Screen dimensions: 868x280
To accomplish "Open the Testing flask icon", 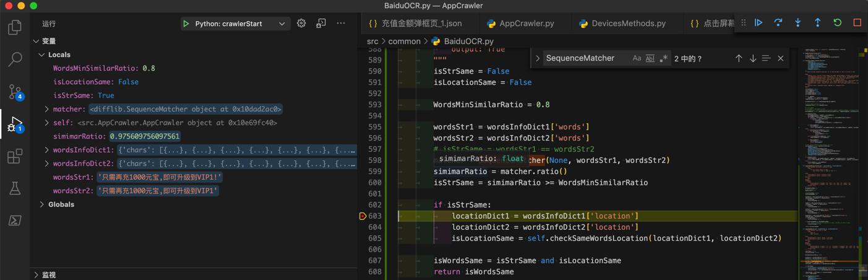I will pos(15,188).
